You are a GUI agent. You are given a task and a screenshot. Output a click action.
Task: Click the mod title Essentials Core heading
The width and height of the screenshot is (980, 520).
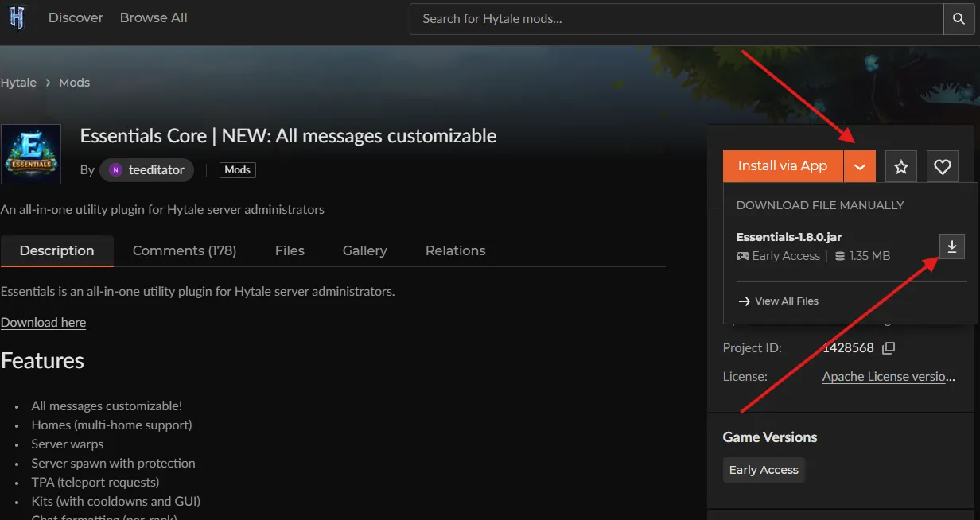[288, 136]
